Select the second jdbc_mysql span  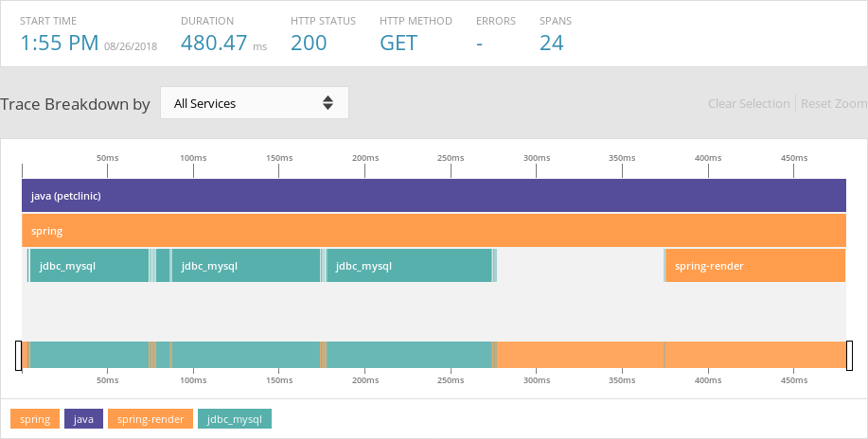point(246,266)
